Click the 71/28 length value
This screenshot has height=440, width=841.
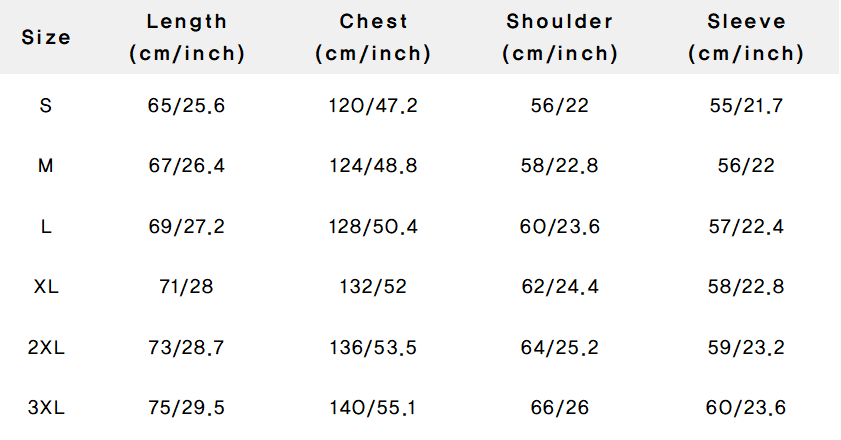click(x=187, y=287)
